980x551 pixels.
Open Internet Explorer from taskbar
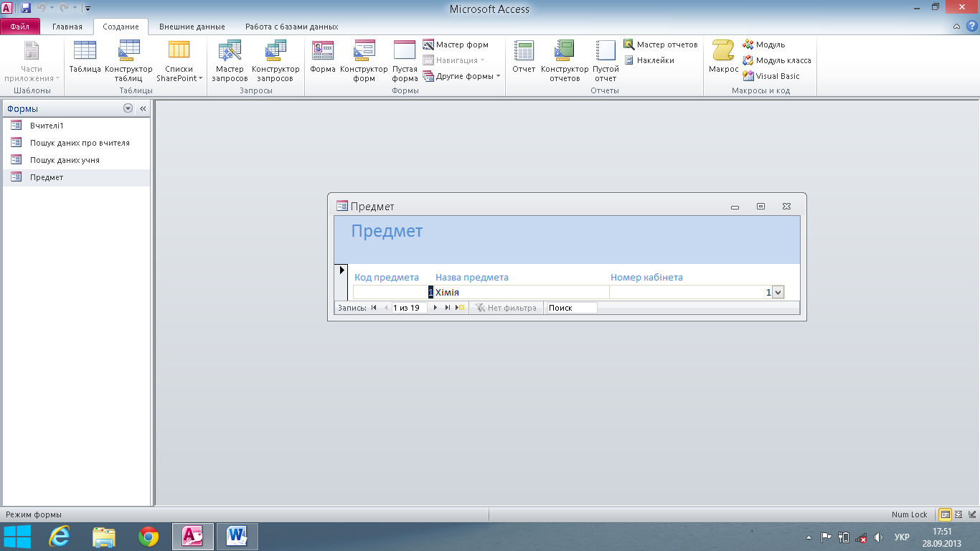(60, 536)
